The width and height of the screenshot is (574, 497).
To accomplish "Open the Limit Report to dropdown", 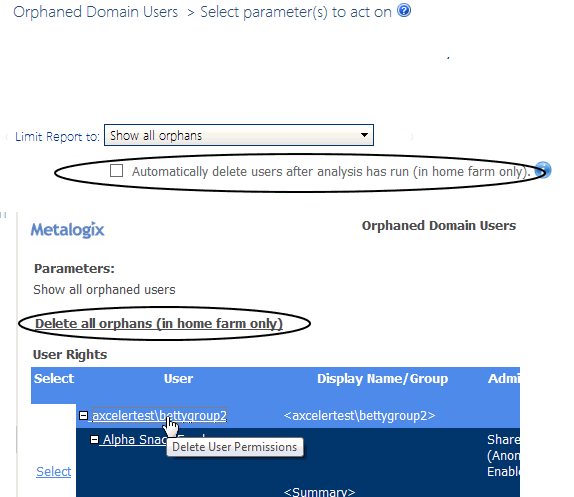I will (239, 135).
